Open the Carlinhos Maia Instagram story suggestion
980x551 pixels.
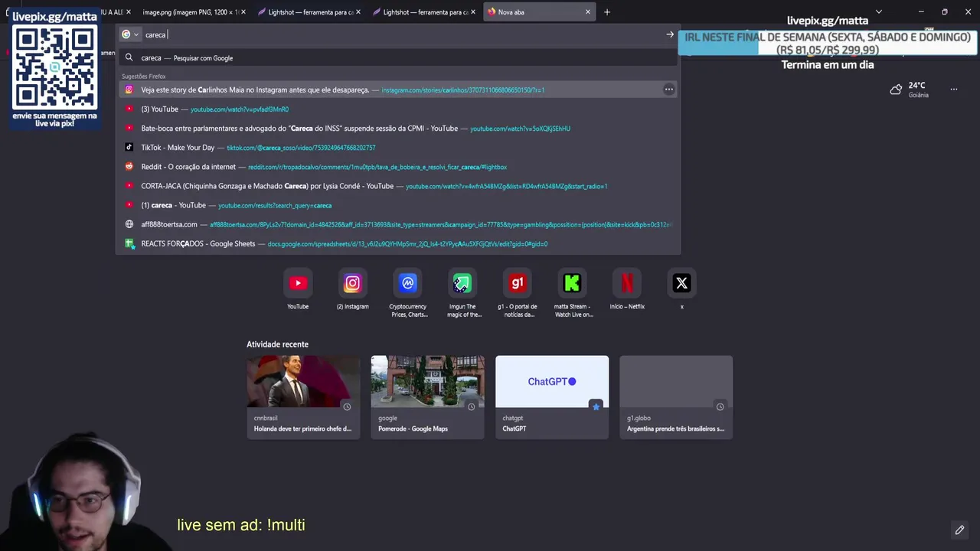398,90
